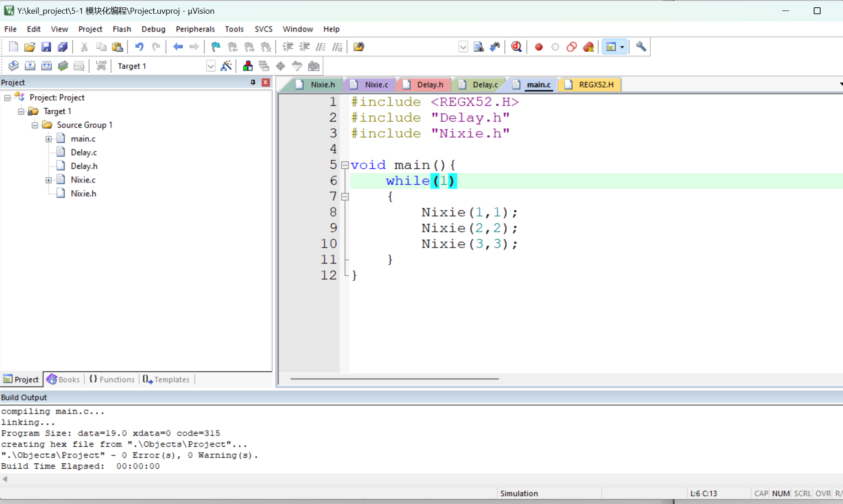Select Delay.h in the project tree
Image resolution: width=843 pixels, height=504 pixels.
tap(84, 166)
